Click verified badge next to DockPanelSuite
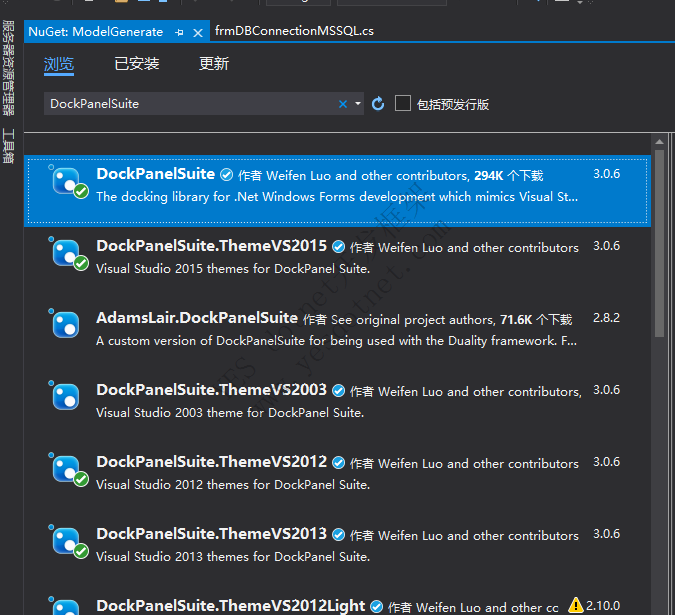 click(226, 175)
